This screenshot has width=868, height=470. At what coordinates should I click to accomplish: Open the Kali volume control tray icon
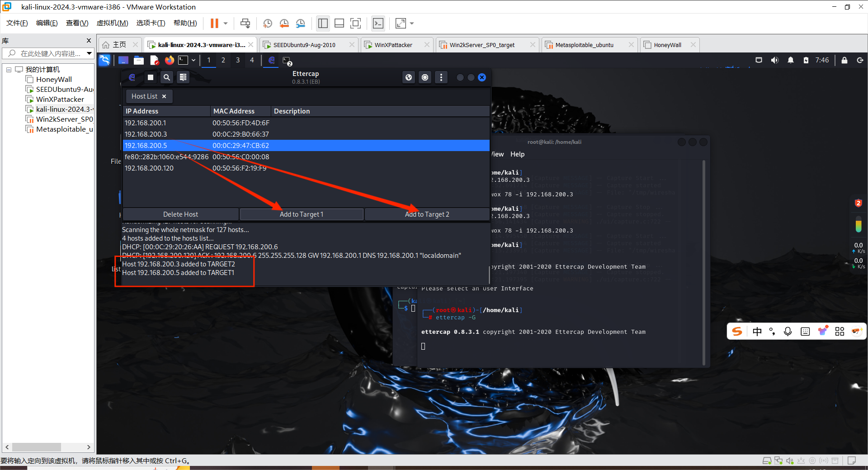[774, 60]
